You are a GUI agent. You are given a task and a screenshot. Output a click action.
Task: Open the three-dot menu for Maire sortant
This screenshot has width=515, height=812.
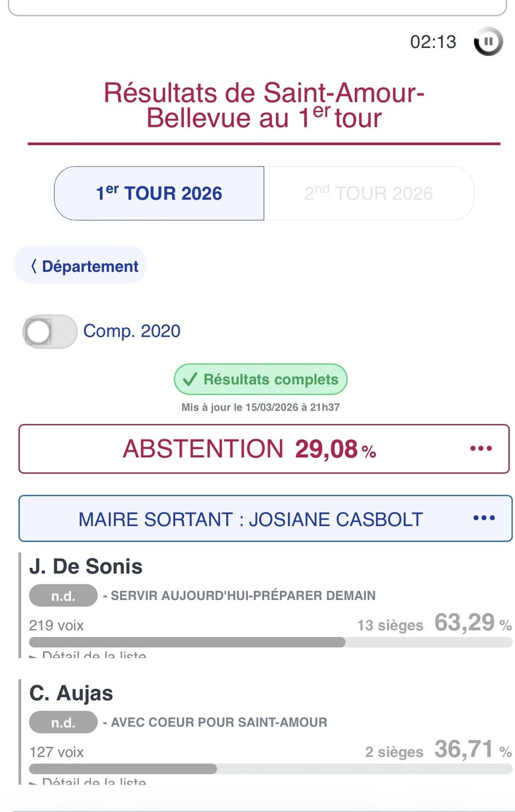click(484, 518)
